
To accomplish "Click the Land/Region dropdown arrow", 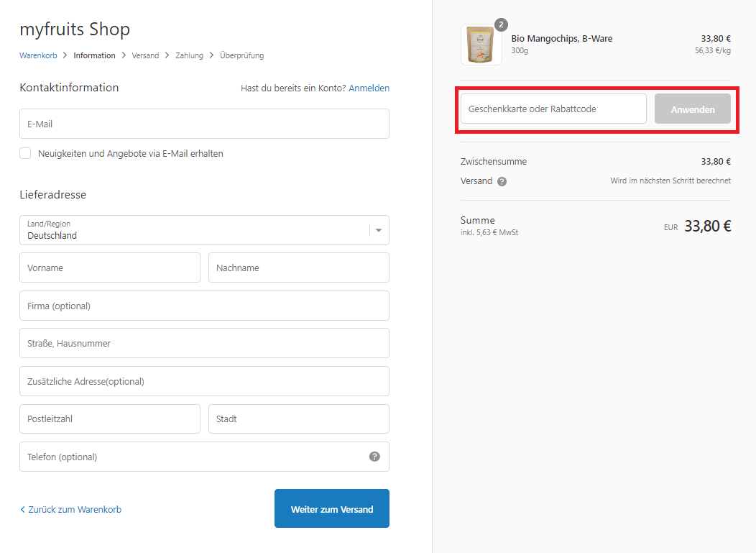I will [x=379, y=230].
